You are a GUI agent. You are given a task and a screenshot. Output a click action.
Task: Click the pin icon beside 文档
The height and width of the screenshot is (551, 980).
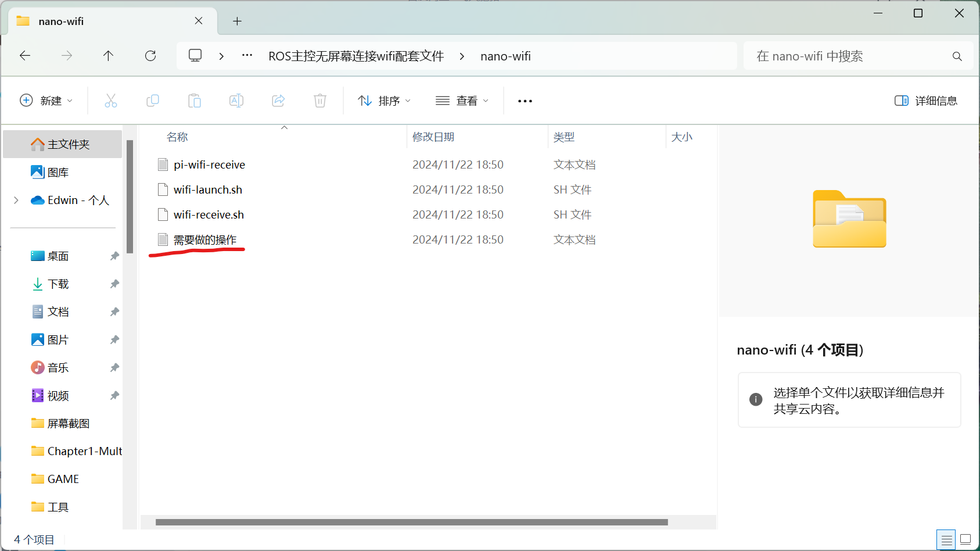pyautogui.click(x=114, y=312)
